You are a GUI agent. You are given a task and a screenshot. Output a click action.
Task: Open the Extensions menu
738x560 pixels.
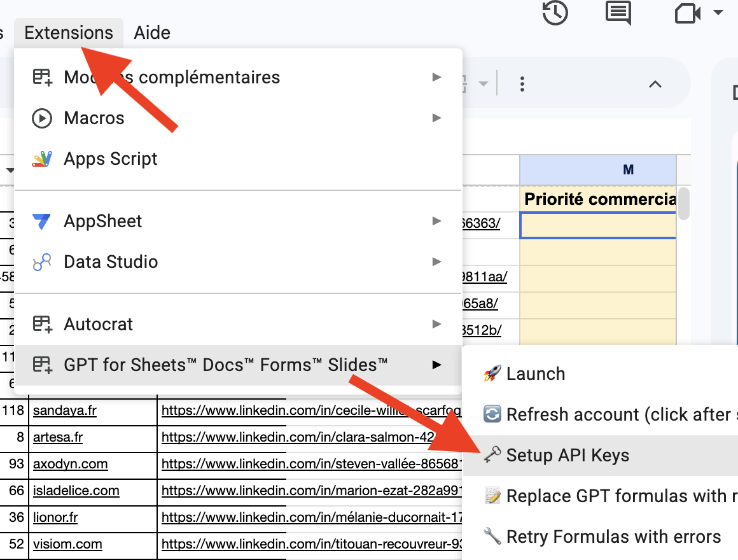point(69,32)
